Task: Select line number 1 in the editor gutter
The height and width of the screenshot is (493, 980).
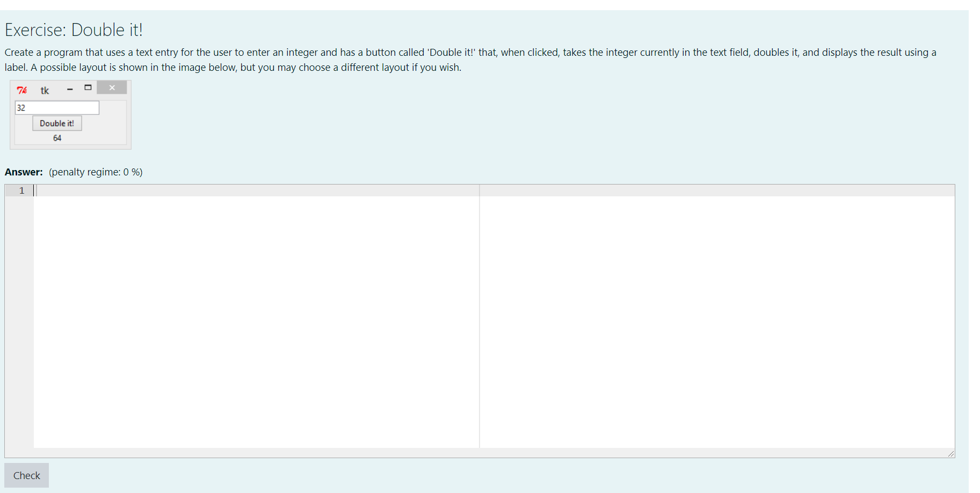Action: pos(21,190)
